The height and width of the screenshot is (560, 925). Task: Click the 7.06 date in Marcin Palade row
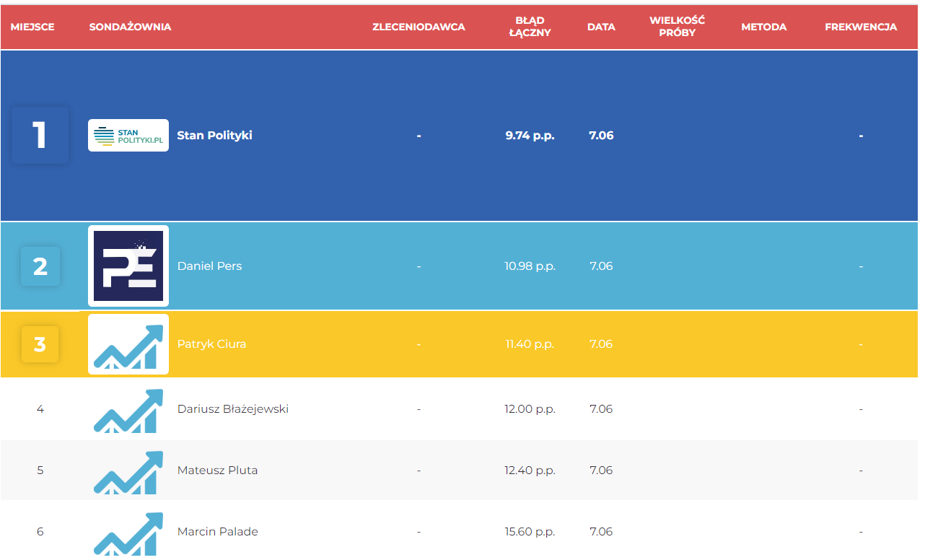(x=601, y=531)
